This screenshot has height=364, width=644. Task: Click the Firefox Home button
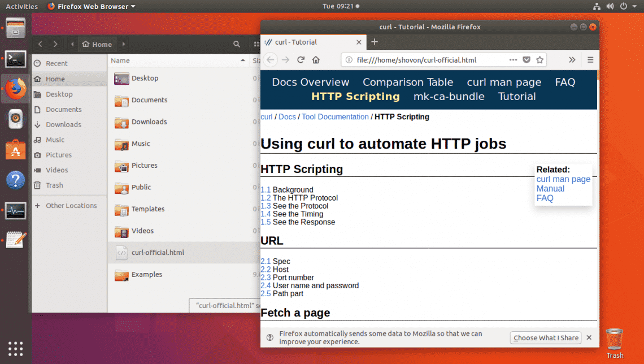pyautogui.click(x=316, y=59)
